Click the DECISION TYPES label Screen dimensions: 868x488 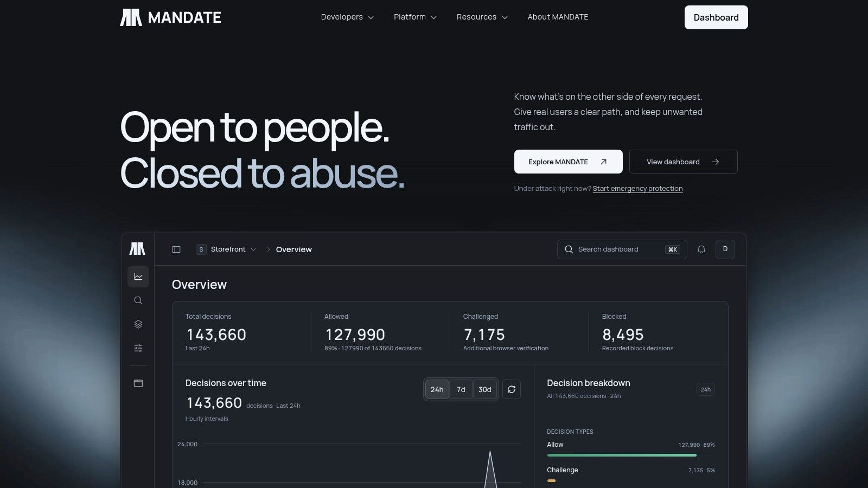[570, 432]
